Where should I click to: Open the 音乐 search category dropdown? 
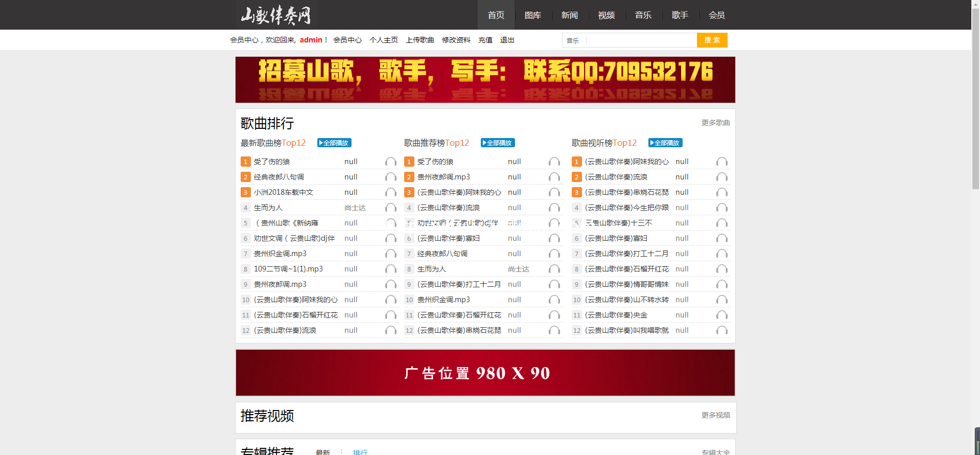point(574,40)
